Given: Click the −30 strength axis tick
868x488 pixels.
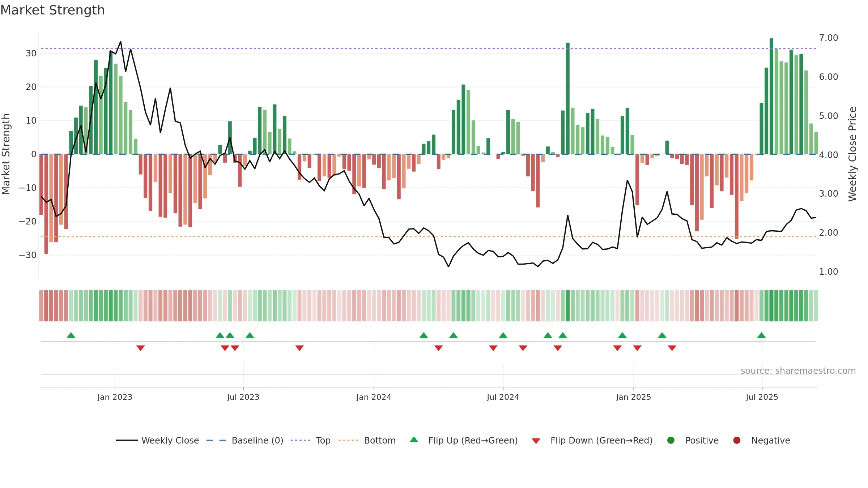Looking at the screenshot, I should click(28, 255).
